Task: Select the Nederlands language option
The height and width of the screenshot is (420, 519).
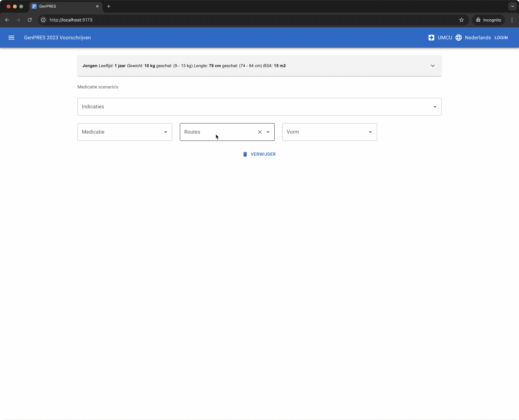Action: 478,38
